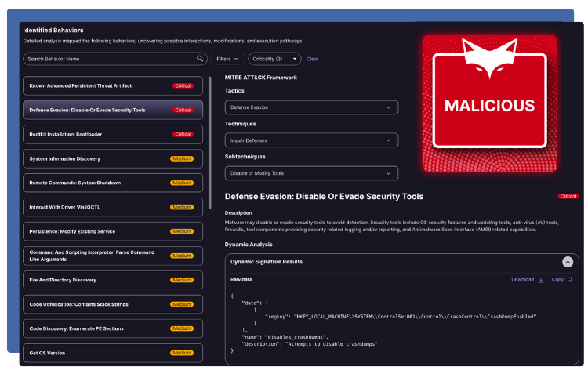Click the Critical tag on Rootkit Installation row
The image size is (588, 392).
(183, 134)
